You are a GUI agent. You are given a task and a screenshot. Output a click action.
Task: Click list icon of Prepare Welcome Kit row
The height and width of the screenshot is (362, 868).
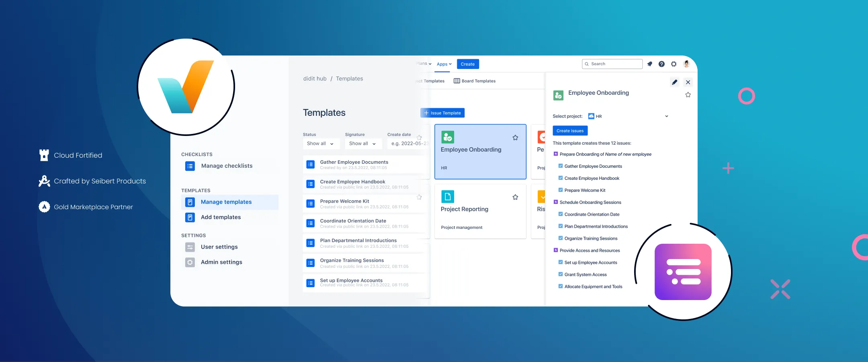pyautogui.click(x=310, y=204)
